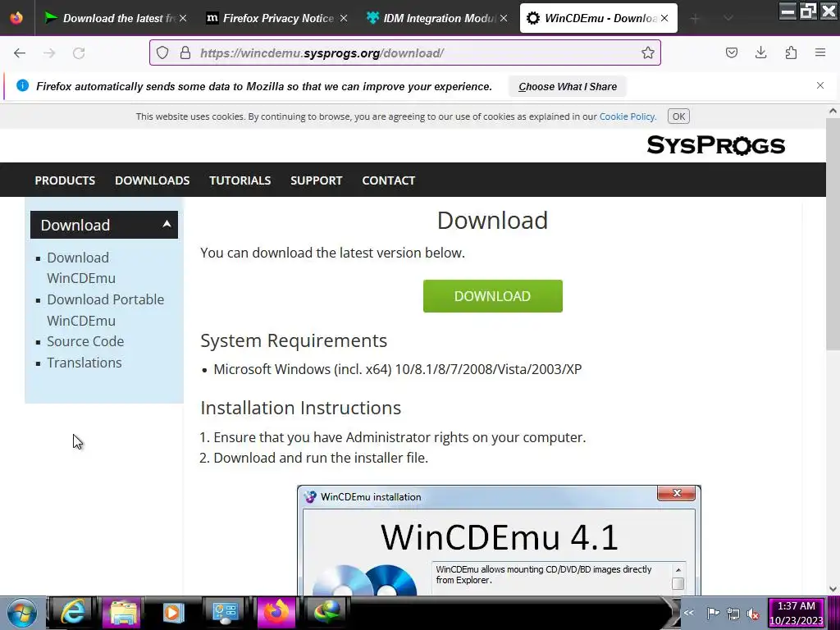Go back with the browser back arrow
Viewport: 840px width, 630px height.
click(20, 53)
